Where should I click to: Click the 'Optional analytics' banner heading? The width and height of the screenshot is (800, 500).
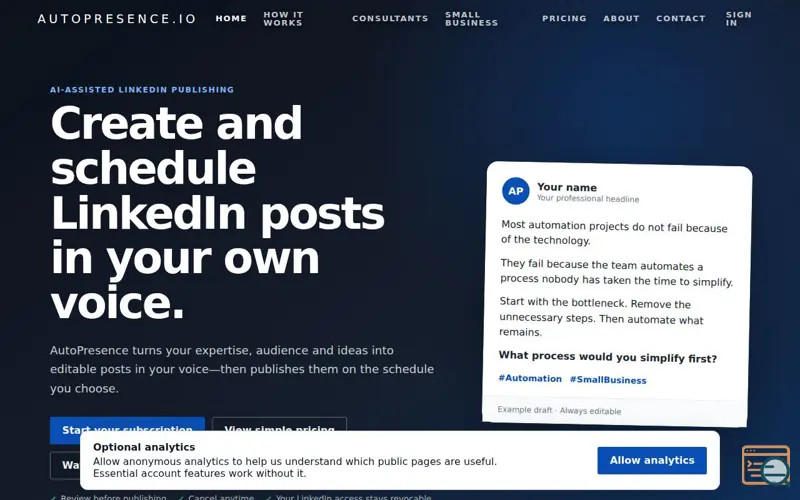[144, 447]
